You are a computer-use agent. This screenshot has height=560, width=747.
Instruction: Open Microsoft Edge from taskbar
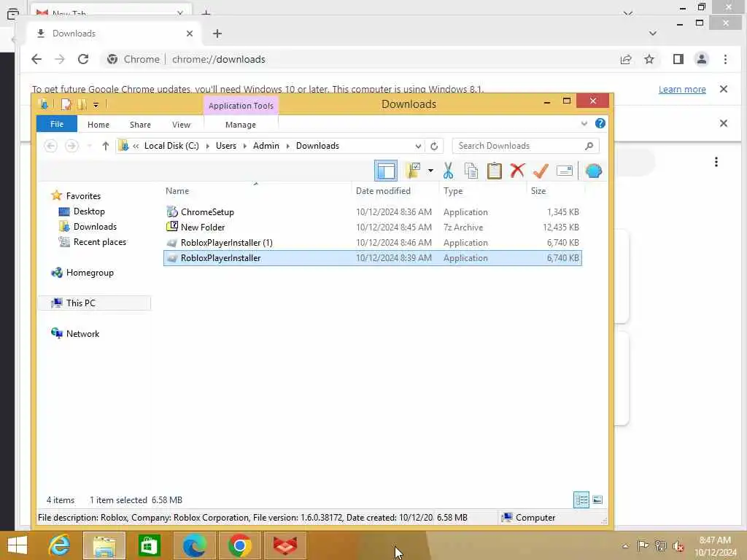pos(194,545)
